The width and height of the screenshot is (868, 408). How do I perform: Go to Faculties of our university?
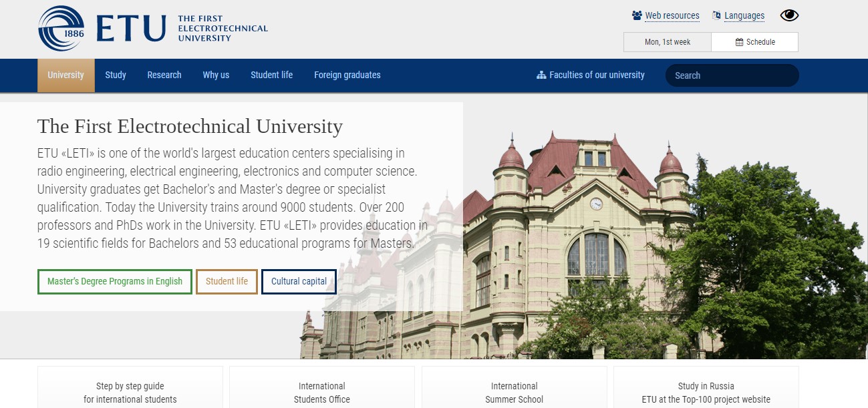[591, 75]
